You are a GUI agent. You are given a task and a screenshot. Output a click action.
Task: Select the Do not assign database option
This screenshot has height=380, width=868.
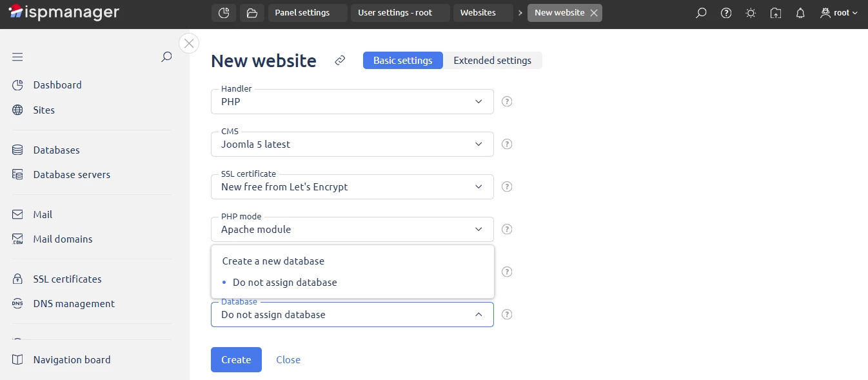tap(284, 282)
